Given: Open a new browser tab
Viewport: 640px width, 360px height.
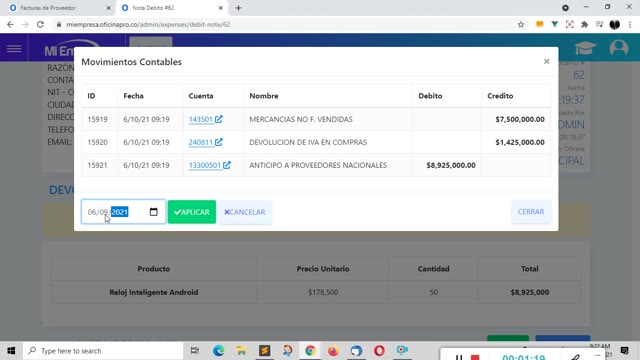Looking at the screenshot, I should point(238,8).
